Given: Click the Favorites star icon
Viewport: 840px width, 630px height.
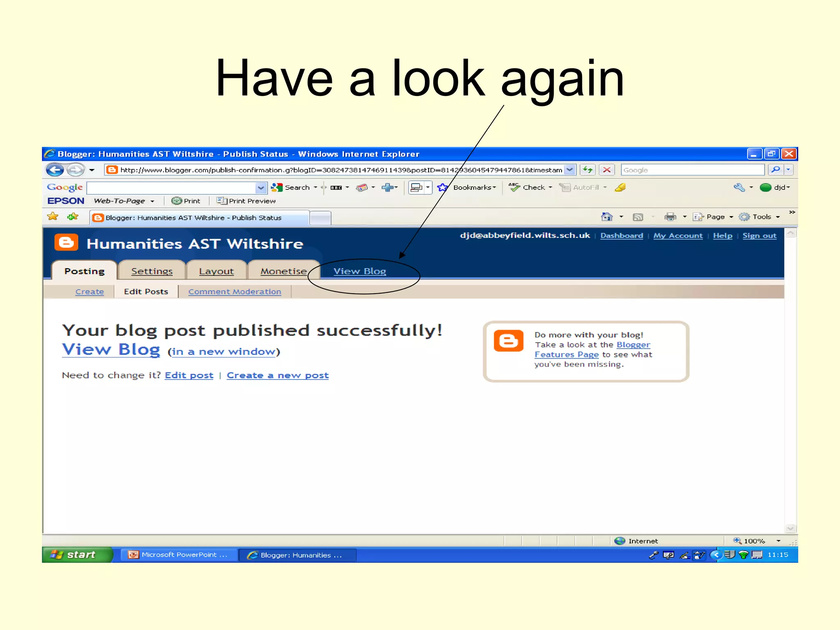Looking at the screenshot, I should coord(53,217).
